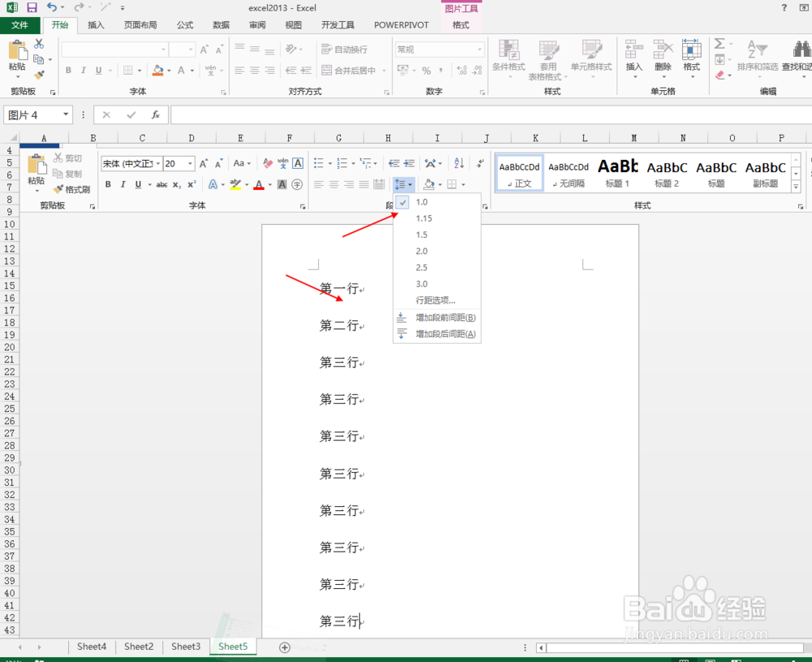Click the A-Z sort icon in the Word toolbar

(x=459, y=163)
